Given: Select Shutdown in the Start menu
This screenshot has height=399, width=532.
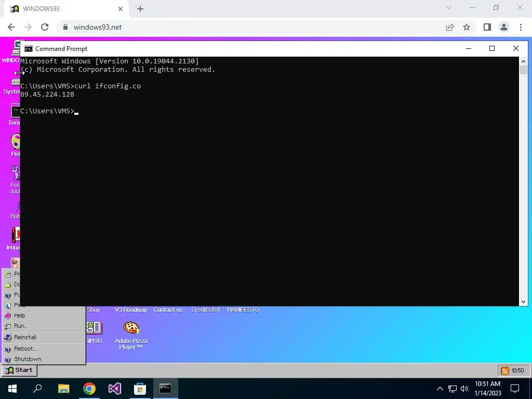Looking at the screenshot, I should (x=44, y=359).
